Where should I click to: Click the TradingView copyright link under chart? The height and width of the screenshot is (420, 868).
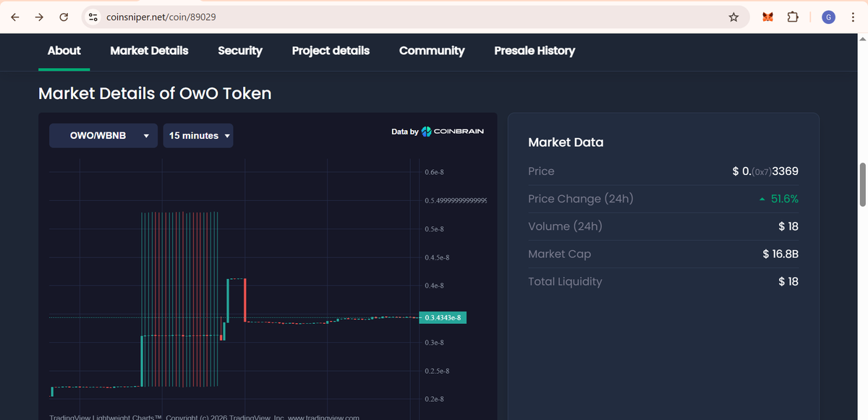pos(204,417)
